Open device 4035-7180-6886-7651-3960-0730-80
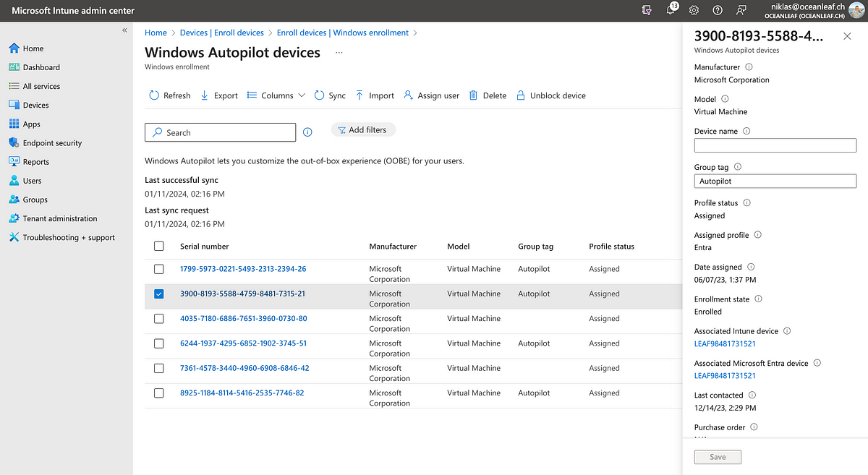Screen dimensions: 868x475 (243, 319)
